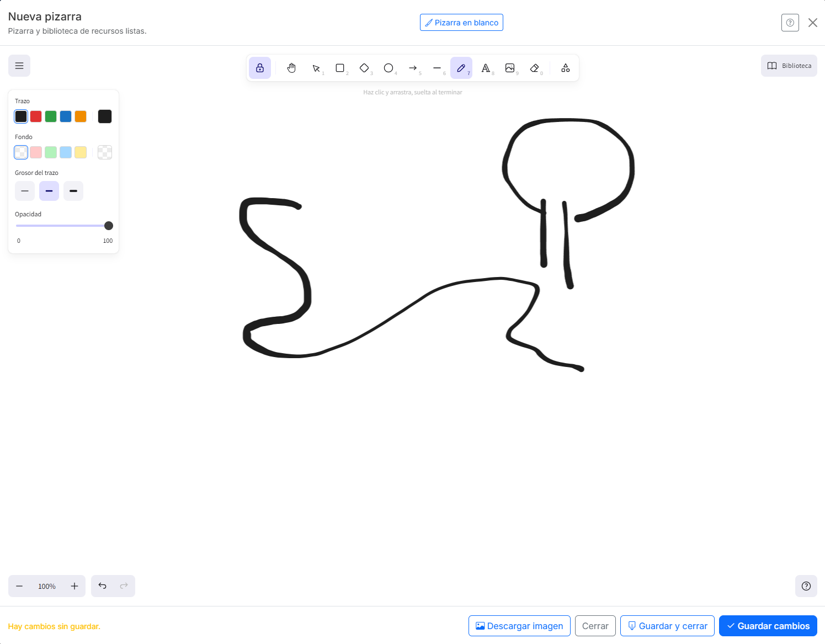
Task: Select the Insert image tool
Action: pos(510,68)
